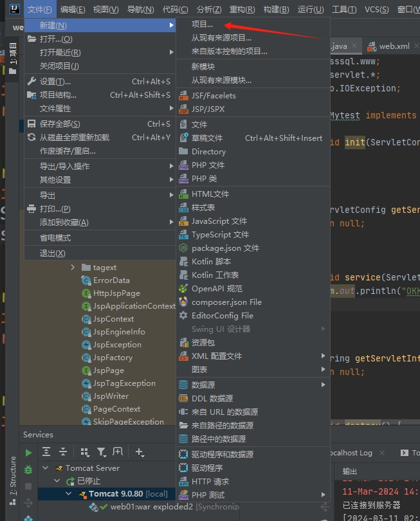Click the collapse all icon in Services toolbar
The height and width of the screenshot is (521, 420).
tap(63, 452)
